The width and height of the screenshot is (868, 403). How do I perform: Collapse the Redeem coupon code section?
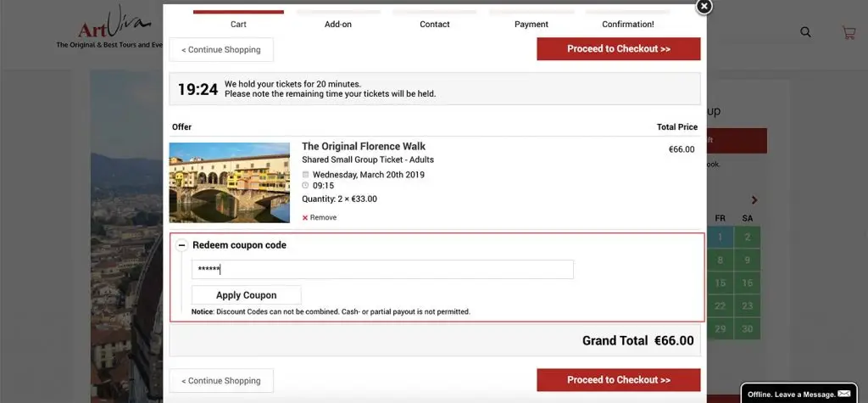pyautogui.click(x=181, y=245)
